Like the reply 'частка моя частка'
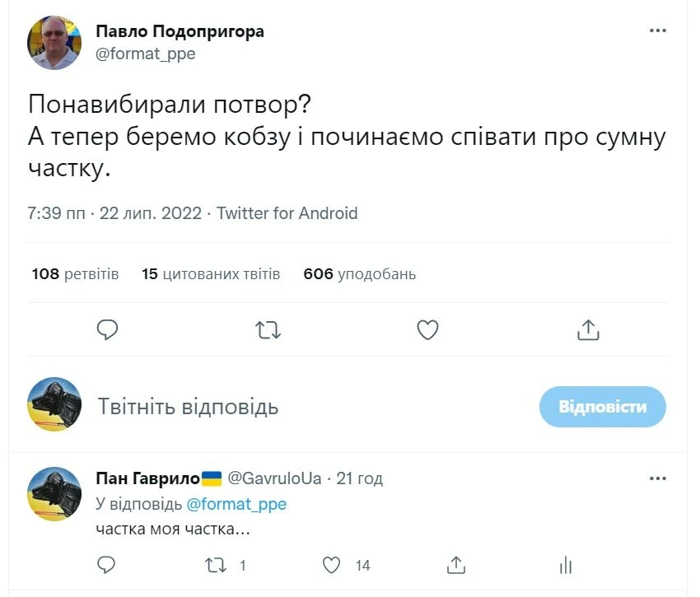700x597 pixels. tap(332, 565)
